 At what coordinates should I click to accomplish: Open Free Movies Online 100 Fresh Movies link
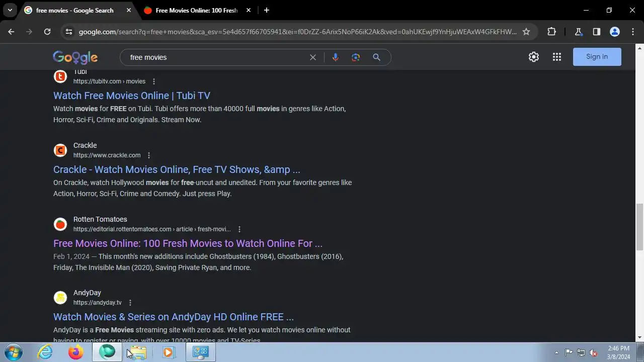188,243
